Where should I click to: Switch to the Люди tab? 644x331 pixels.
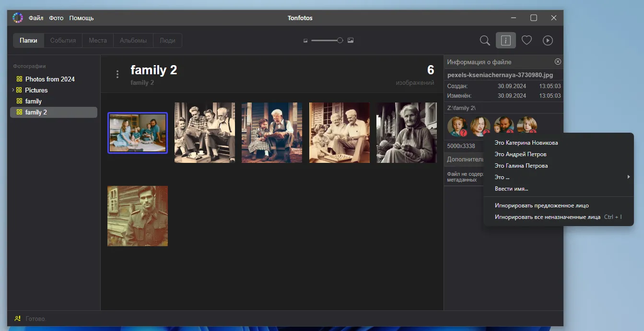167,41
